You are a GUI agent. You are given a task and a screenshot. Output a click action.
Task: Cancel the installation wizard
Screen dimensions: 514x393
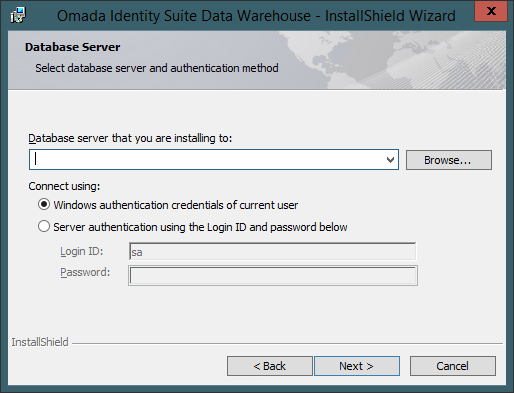pyautogui.click(x=453, y=366)
